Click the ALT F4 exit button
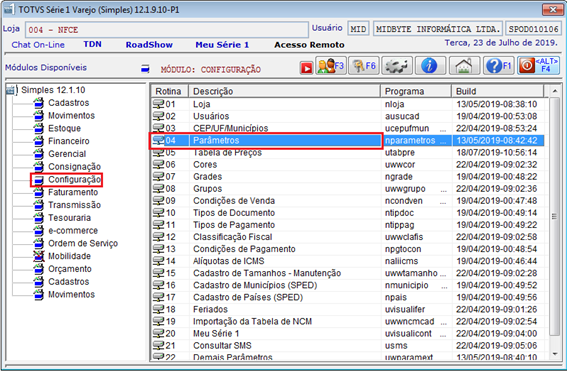567x372 pixels. (538, 66)
